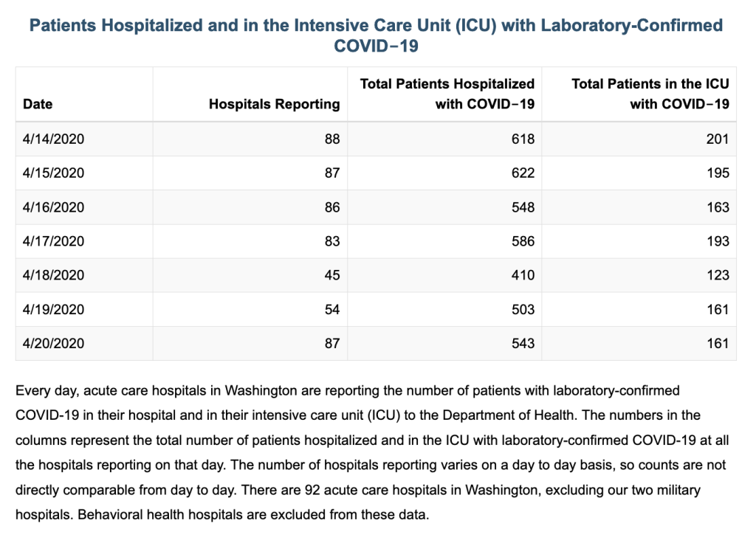This screenshot has width=756, height=540.
Task: Click the 618 hospitalized patients value
Action: pos(523,139)
